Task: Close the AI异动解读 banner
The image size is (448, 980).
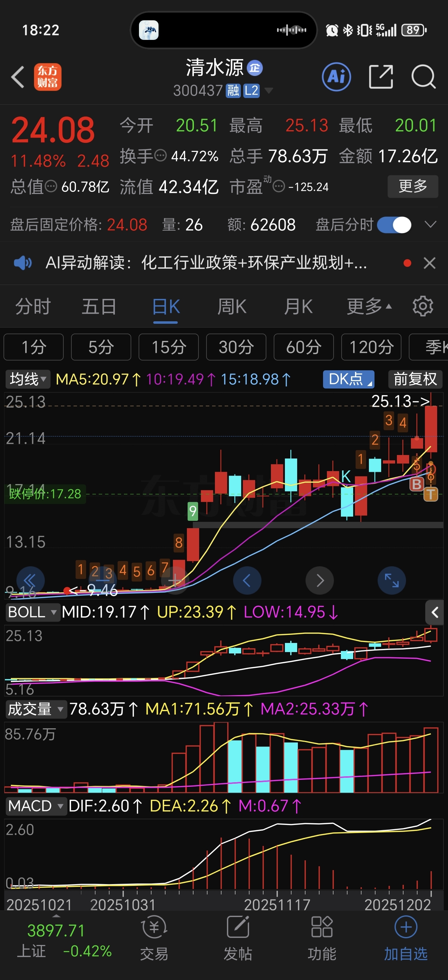Action: tap(429, 263)
